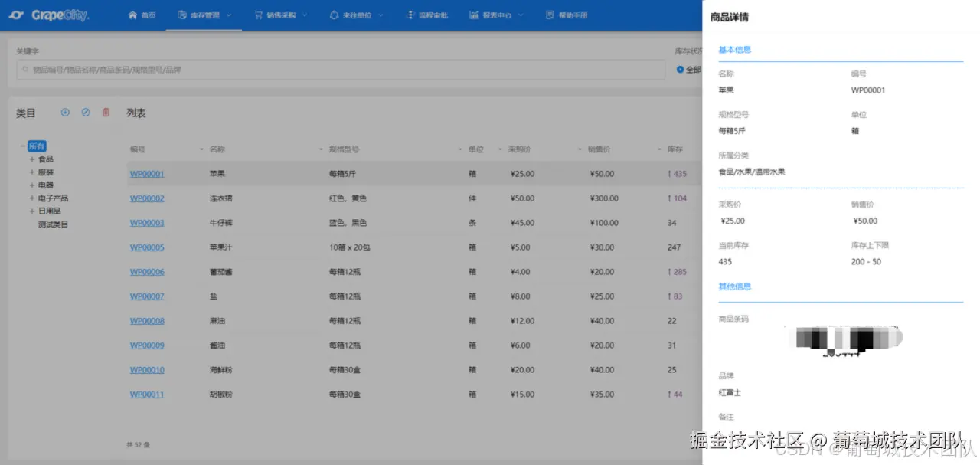
Task: Click the 其他信息 section heading
Action: [x=734, y=287]
